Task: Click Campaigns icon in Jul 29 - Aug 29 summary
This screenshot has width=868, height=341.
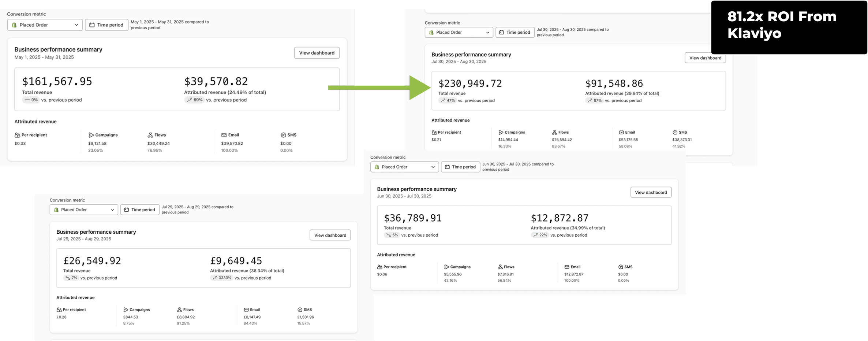Action: coord(126,310)
